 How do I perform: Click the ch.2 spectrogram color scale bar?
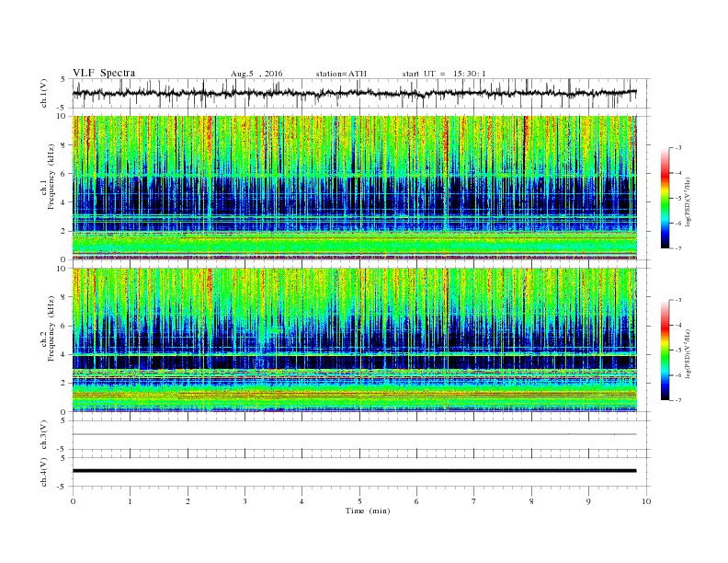665,350
